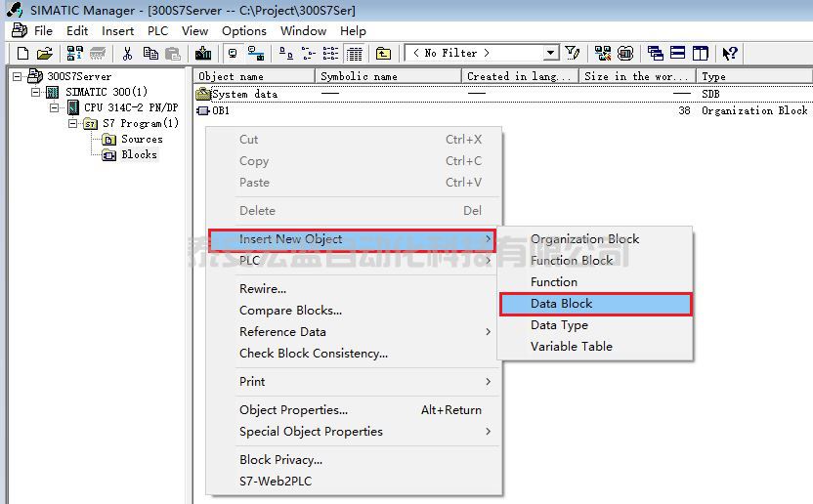The width and height of the screenshot is (813, 504).
Task: Click the Download to PLC toolbar icon
Action: (203, 54)
